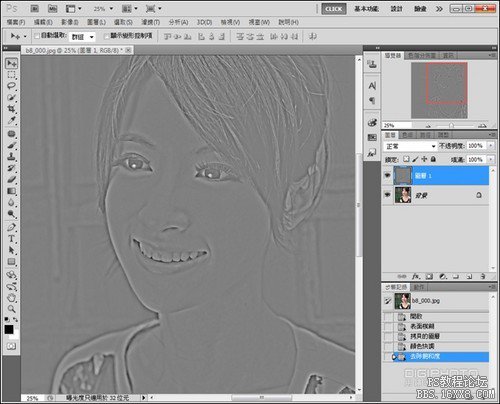This screenshot has width=500, height=404.
Task: Select the Eyedropper tool
Action: (x=12, y=120)
